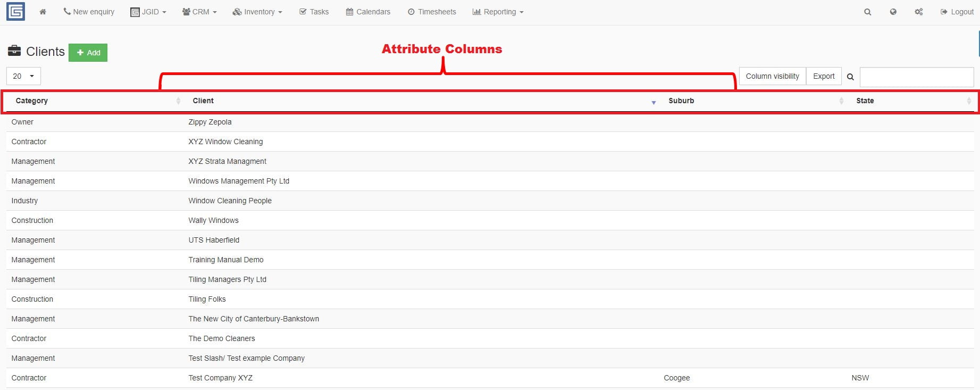Open XYZ Window Cleaning client

coord(225,142)
